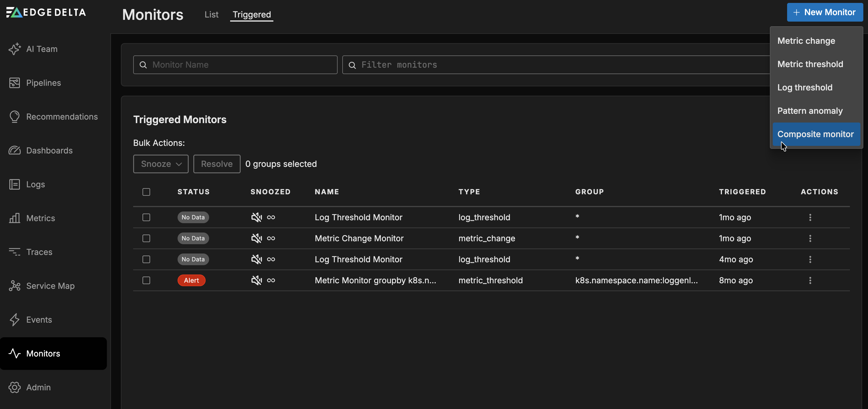This screenshot has width=868, height=409.
Task: Open the Admin settings
Action: tap(39, 387)
